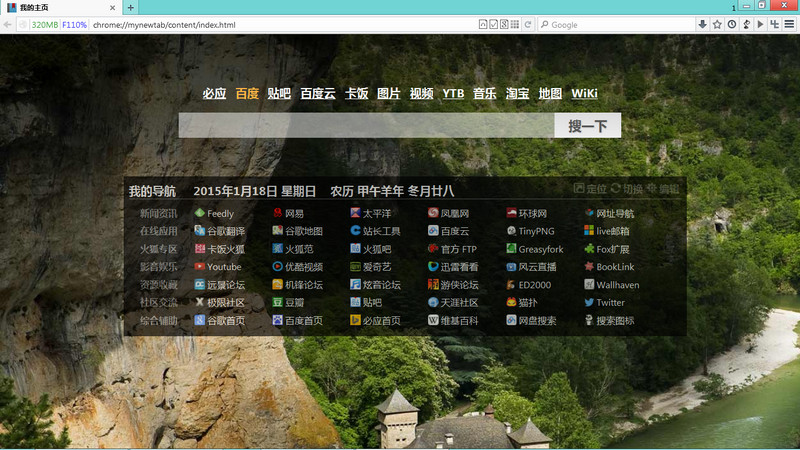This screenshot has height=450, width=800.
Task: Click the back arrow button
Action: click(x=7, y=24)
